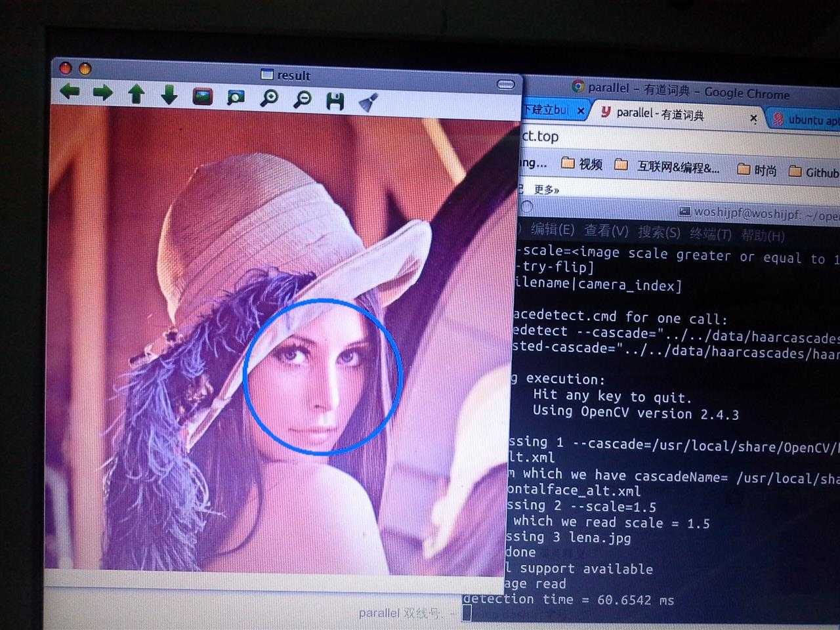Image resolution: width=840 pixels, height=630 pixels.
Task: Open the 视频 bookmark folder
Action: [582, 164]
